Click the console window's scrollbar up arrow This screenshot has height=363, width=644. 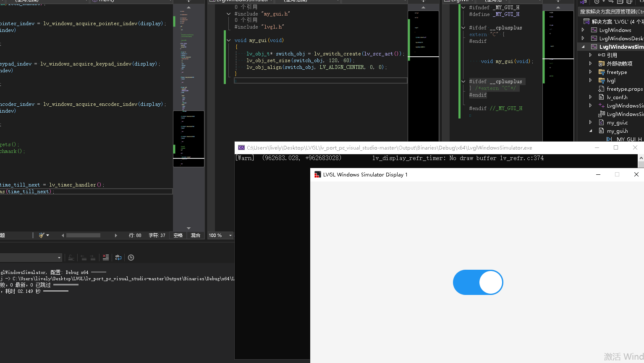click(x=641, y=158)
